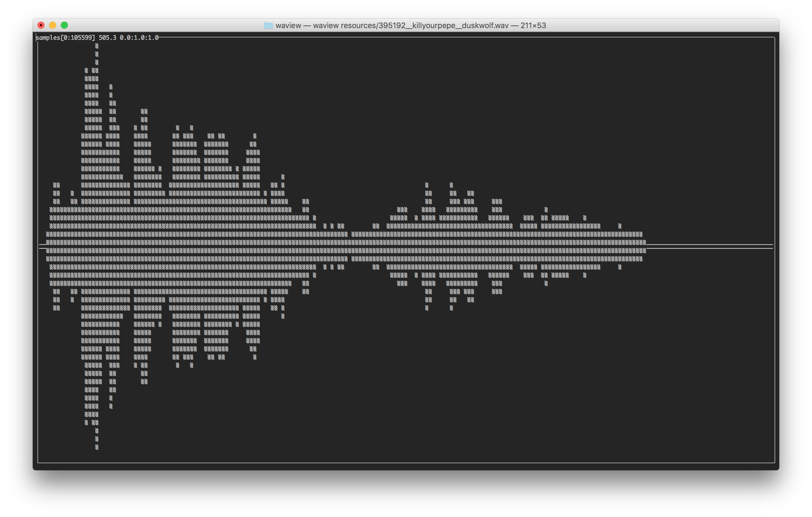Click the bottom-right corner of plot border

775,462
